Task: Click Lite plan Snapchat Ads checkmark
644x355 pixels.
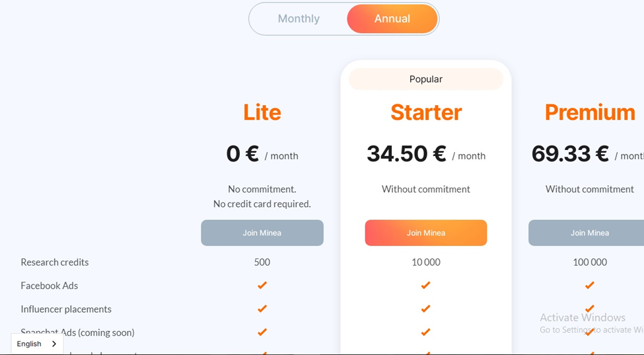Action: click(x=262, y=332)
